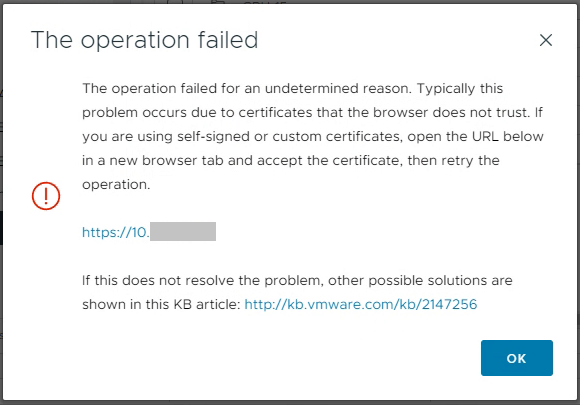Close the dialog with the X icon
Viewport: 580px width, 405px height.
coord(546,40)
